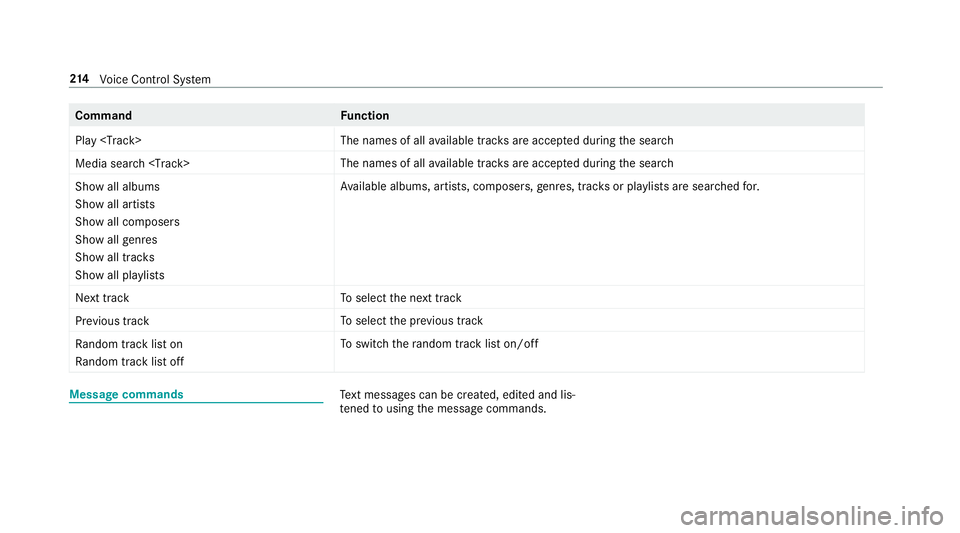Select the Show all tracks entry
Viewport: 960px width, 533px height.
click(115, 258)
